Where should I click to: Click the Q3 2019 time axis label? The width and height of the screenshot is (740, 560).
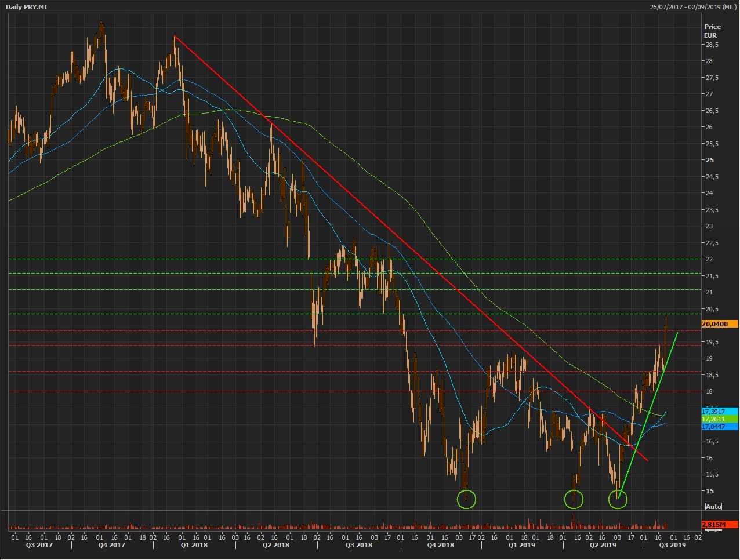pos(672,545)
